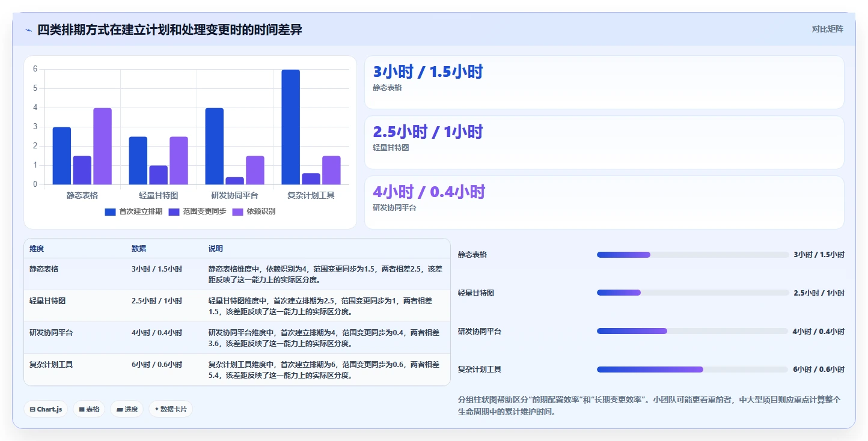Click the 轻量甘特图 progress bar
Screen dimensions: 868x441
pyautogui.click(x=692, y=293)
